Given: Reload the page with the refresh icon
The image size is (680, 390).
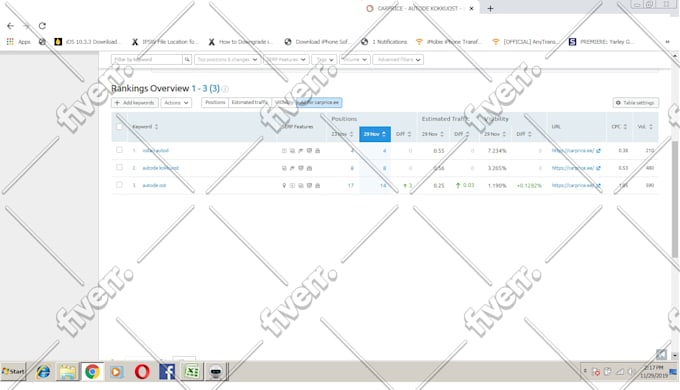Looking at the screenshot, I should (42, 26).
